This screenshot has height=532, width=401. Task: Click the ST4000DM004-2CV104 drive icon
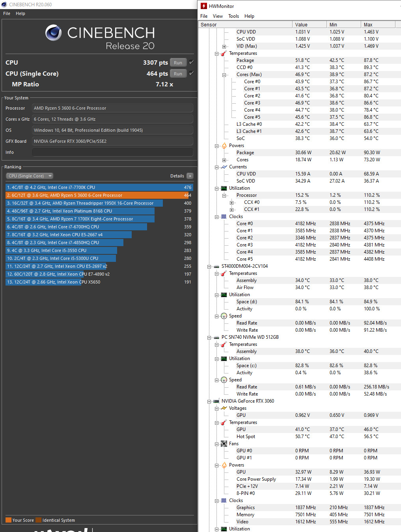pos(216,266)
